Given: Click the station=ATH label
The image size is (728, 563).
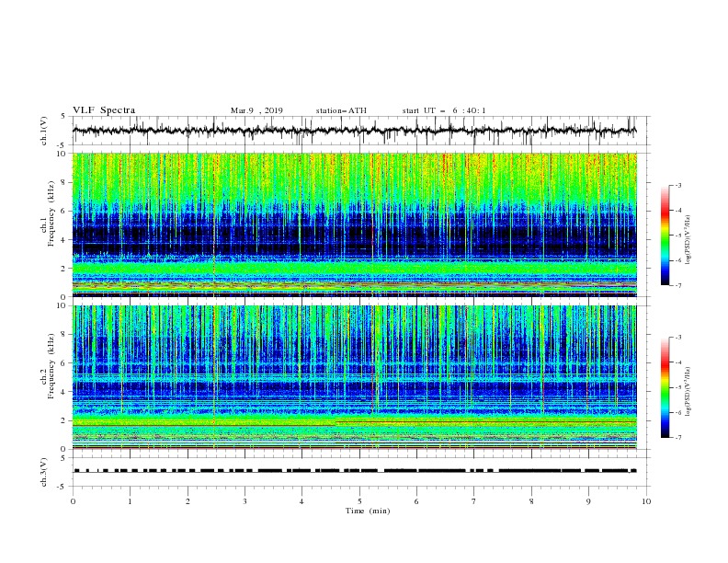Looking at the screenshot, I should pos(341,110).
